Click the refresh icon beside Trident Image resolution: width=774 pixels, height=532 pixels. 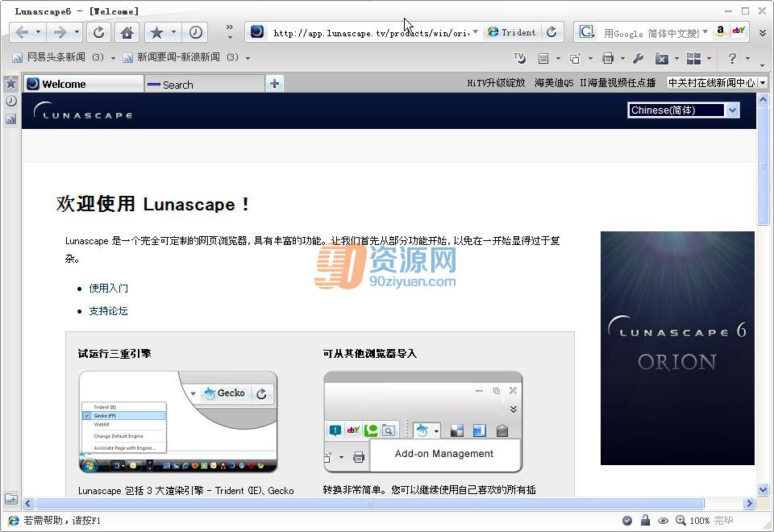click(x=551, y=32)
